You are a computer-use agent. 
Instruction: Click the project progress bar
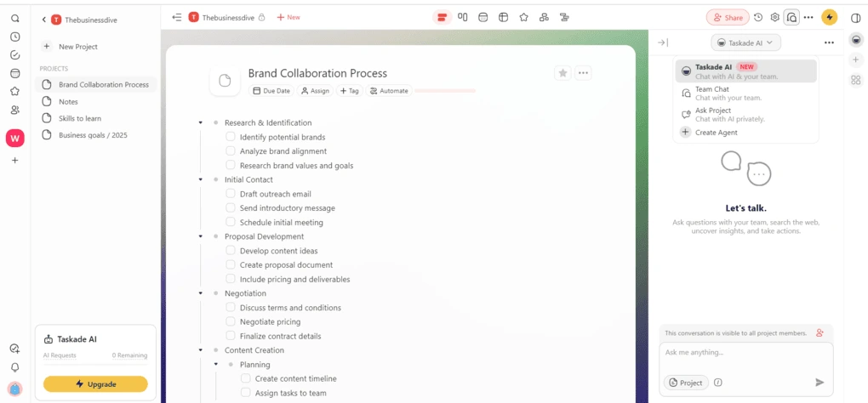click(445, 91)
